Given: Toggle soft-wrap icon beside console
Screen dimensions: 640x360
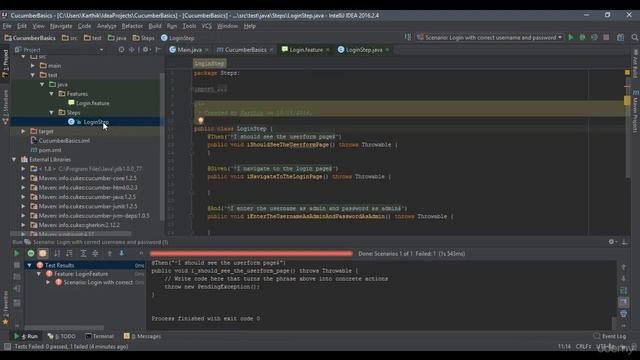Looking at the screenshot, I should coord(624,291).
